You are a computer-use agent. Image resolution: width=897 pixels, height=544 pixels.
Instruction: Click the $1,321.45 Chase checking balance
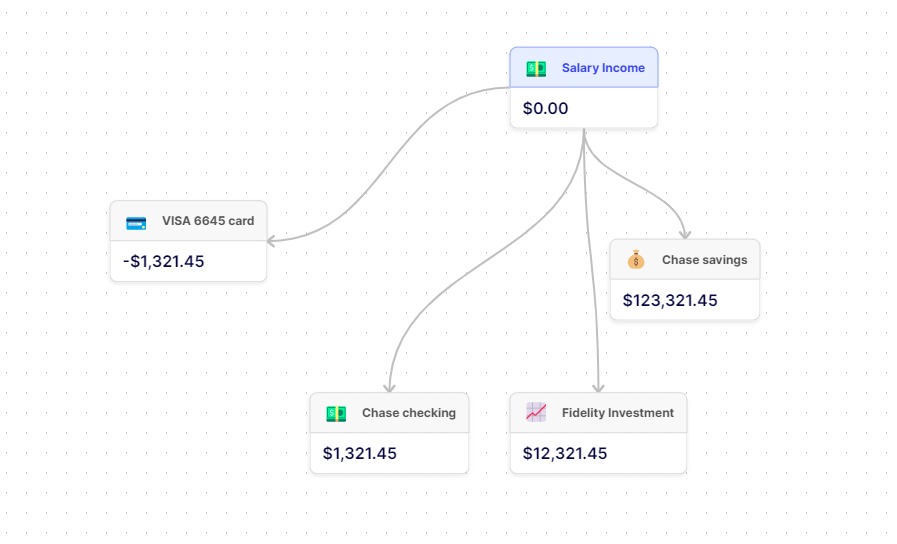(359, 454)
